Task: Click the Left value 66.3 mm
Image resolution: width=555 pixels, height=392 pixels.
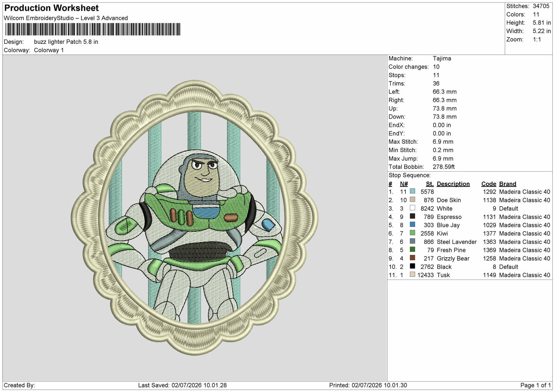Action: 445,92
